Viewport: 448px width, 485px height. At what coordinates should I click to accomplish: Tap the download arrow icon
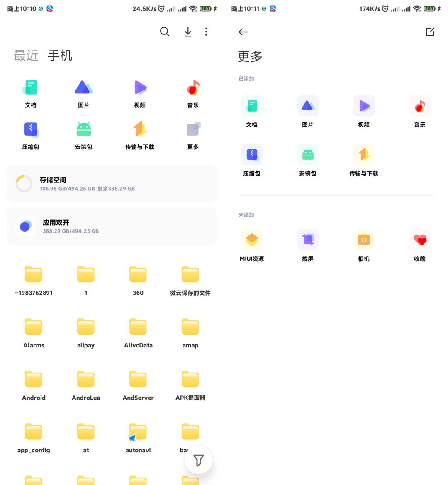188,32
